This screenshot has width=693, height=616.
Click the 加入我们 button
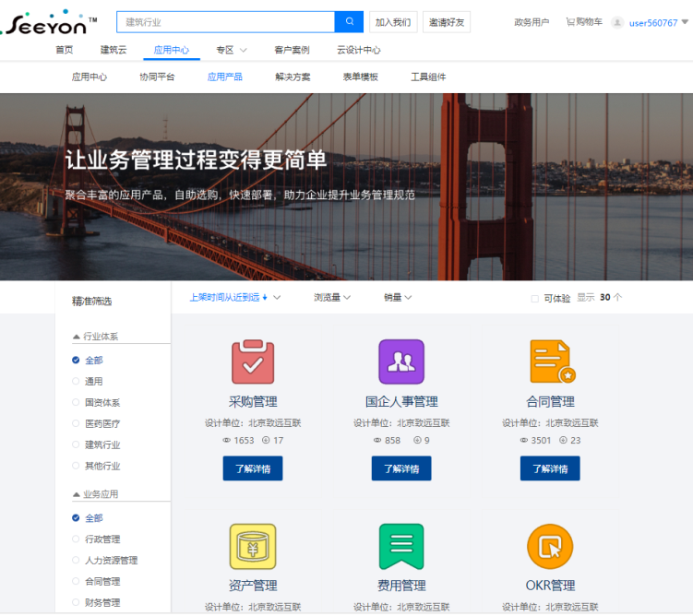[x=393, y=22]
